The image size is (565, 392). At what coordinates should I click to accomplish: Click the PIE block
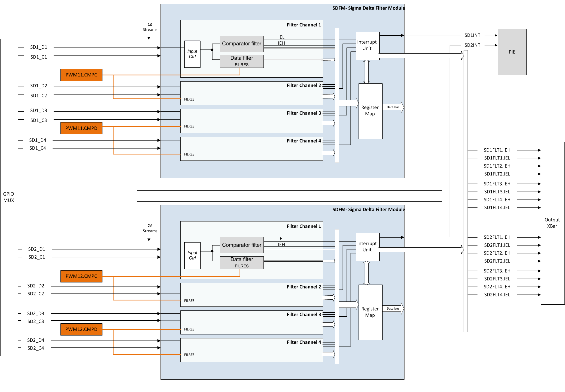[512, 52]
